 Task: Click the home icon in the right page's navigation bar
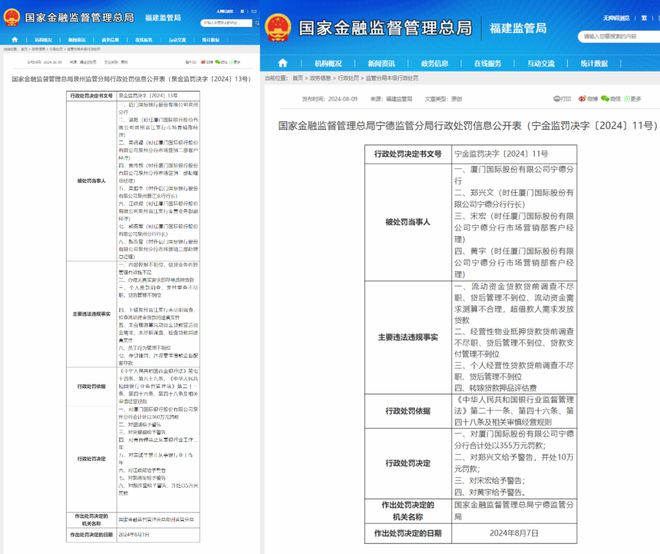(282, 63)
